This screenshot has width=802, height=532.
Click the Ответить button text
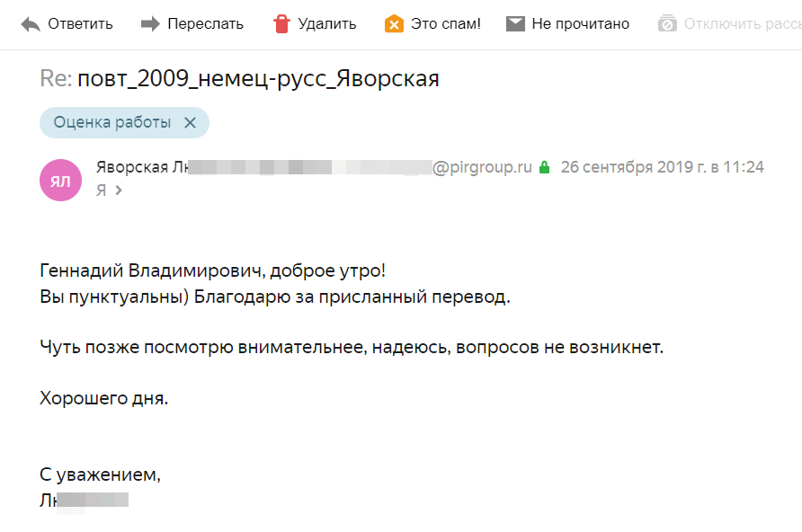[x=80, y=24]
